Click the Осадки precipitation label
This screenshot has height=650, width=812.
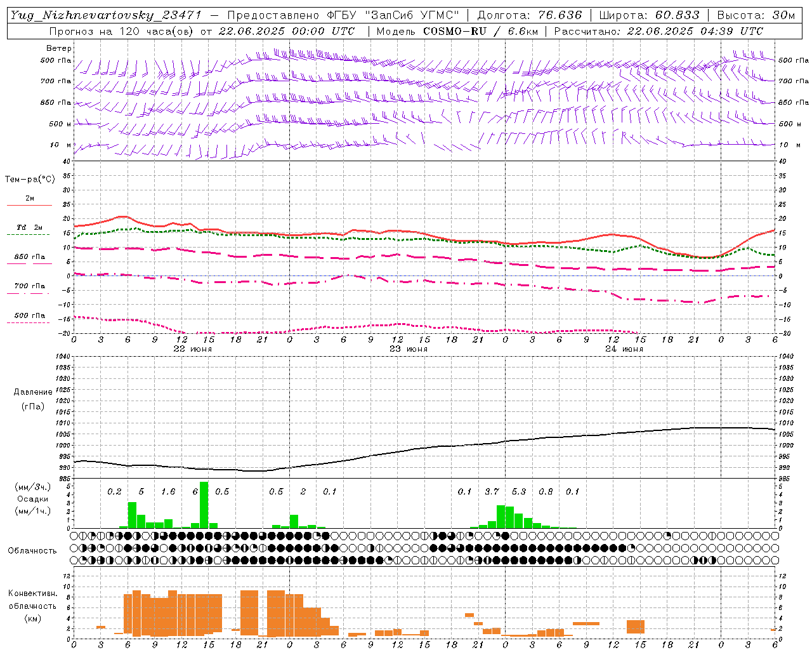pos(32,499)
